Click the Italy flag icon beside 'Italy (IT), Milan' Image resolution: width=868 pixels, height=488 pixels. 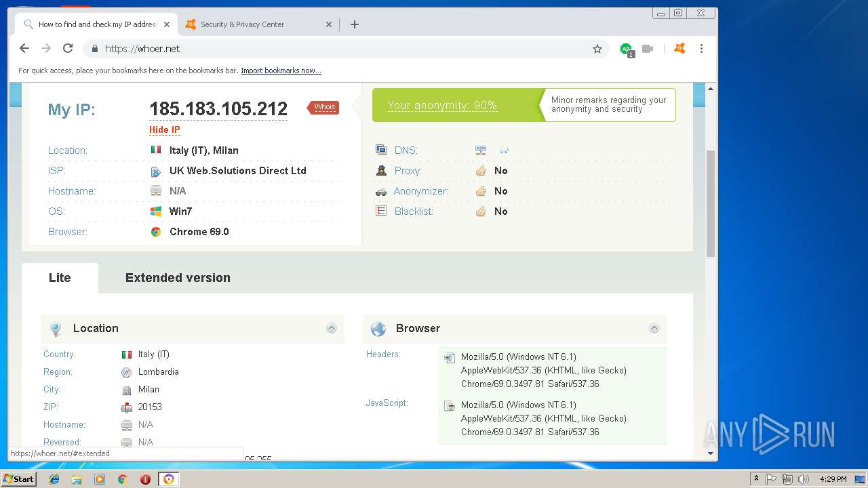pyautogui.click(x=156, y=150)
